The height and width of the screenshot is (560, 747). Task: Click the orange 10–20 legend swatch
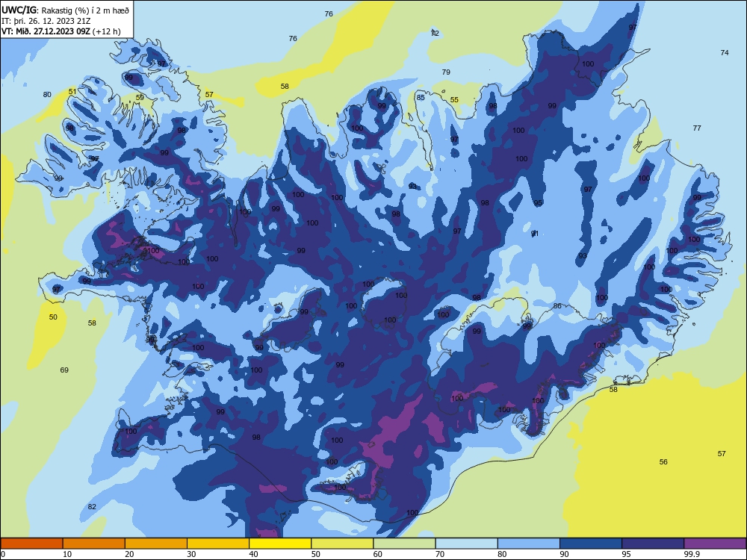pos(94,544)
